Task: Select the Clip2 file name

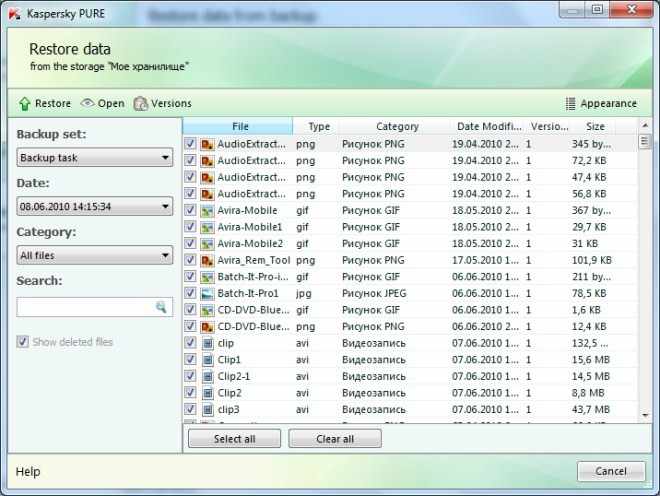Action: pyautogui.click(x=229, y=393)
